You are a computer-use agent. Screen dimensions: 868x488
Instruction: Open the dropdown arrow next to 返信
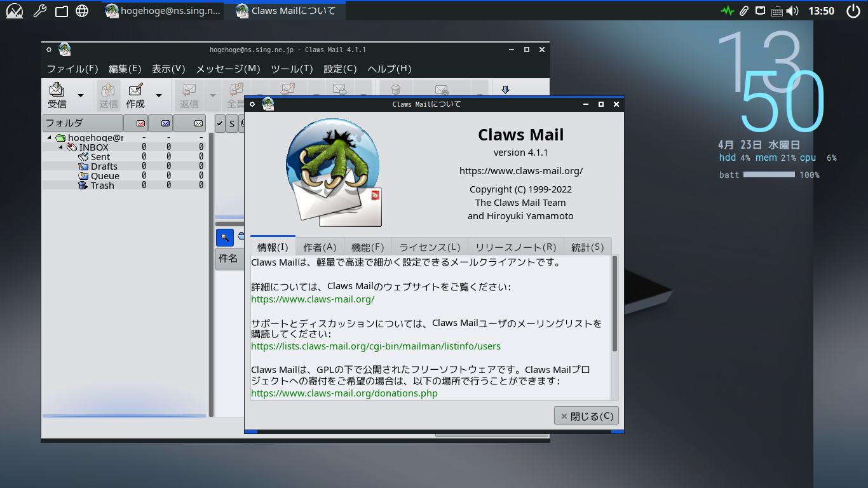pos(212,95)
